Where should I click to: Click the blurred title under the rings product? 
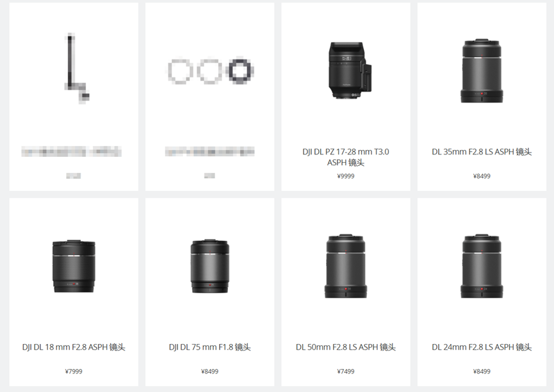point(209,152)
